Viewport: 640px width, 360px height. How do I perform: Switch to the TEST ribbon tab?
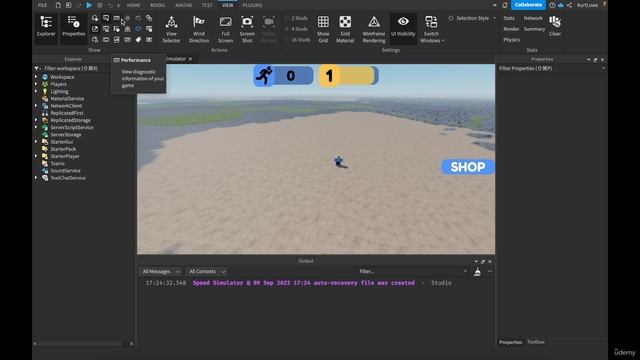pyautogui.click(x=207, y=5)
